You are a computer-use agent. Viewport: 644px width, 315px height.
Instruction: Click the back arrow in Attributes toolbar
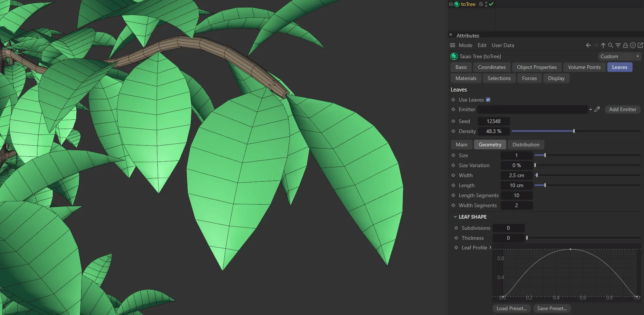tap(588, 45)
